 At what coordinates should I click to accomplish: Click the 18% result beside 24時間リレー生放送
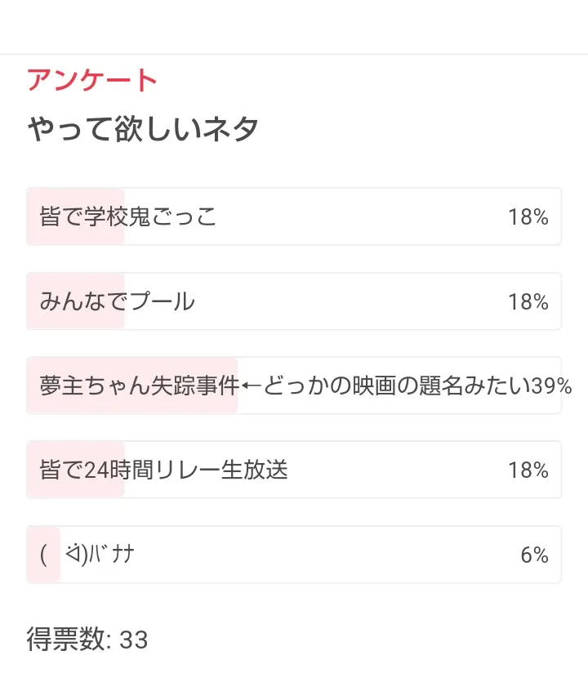[x=528, y=470]
